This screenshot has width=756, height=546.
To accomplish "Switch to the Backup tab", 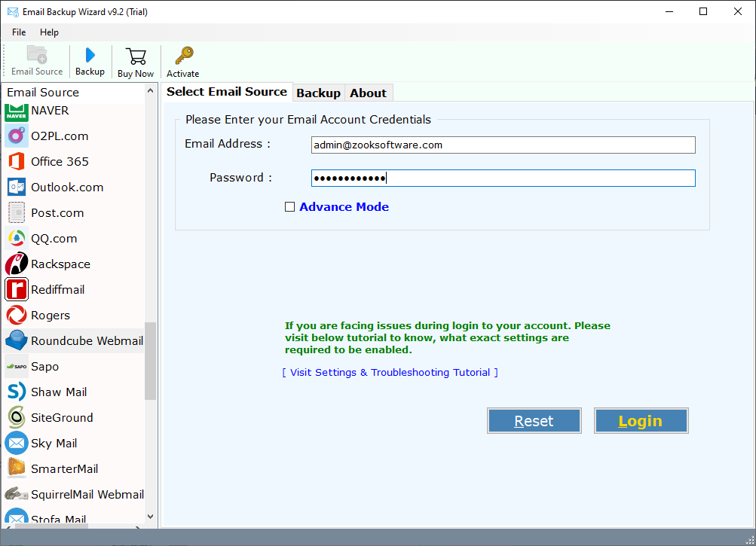I will click(318, 93).
